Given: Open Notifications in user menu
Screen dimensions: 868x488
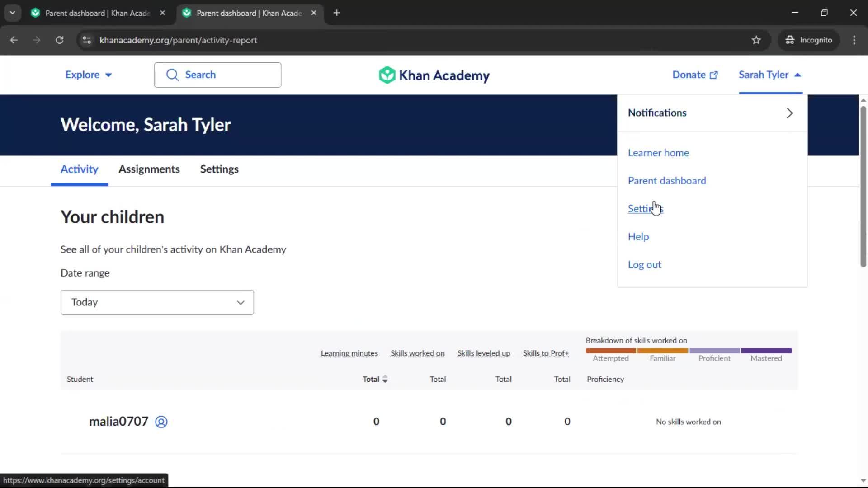Looking at the screenshot, I should pos(712,113).
